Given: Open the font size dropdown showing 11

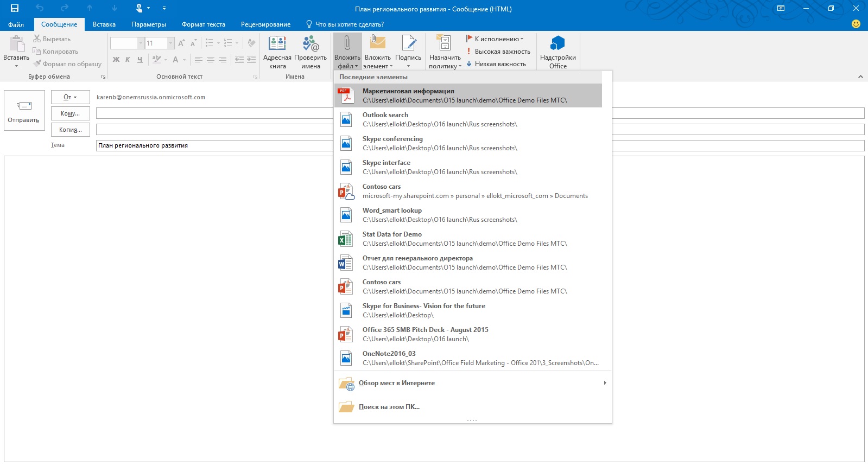Looking at the screenshot, I should pyautogui.click(x=170, y=43).
